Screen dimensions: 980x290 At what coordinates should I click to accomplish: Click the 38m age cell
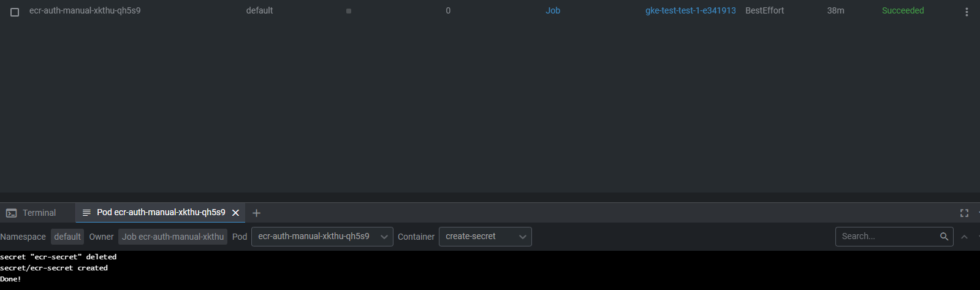[x=835, y=10]
